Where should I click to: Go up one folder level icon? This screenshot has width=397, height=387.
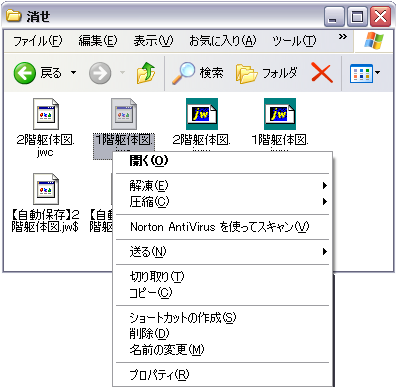click(146, 73)
